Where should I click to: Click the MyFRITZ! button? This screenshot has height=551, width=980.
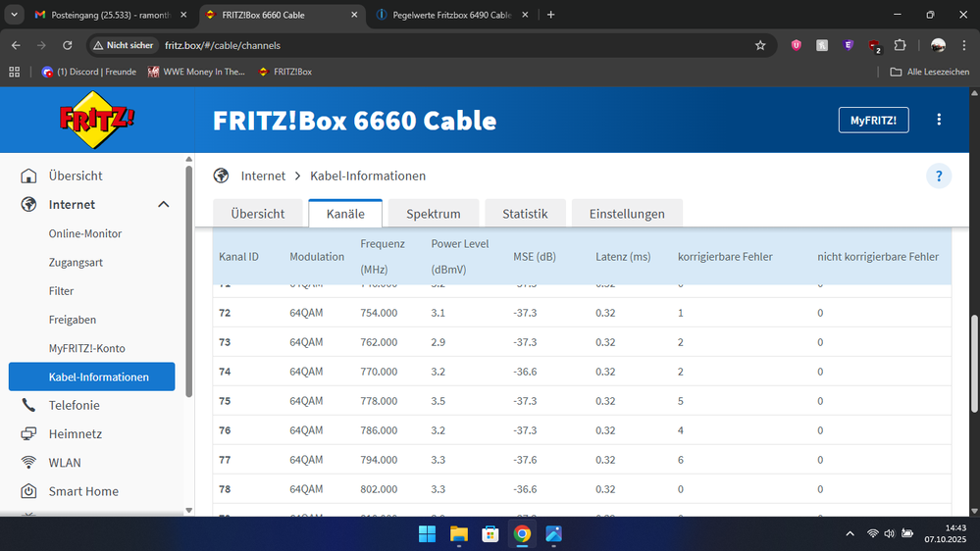(x=873, y=120)
